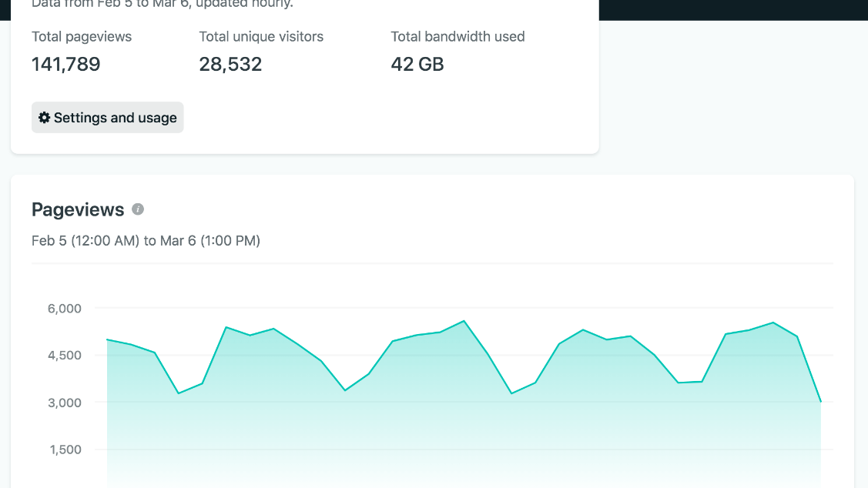
Task: Click the dark header bar at the top
Action: (x=732, y=9)
